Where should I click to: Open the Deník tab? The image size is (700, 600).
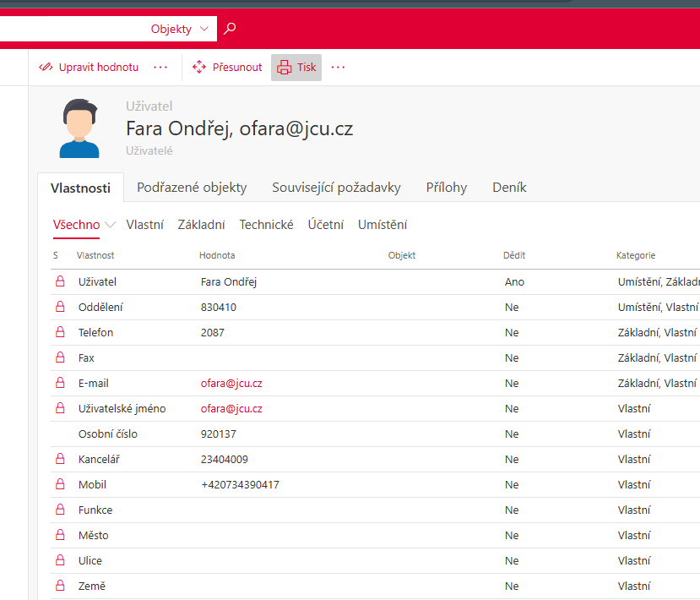click(509, 188)
